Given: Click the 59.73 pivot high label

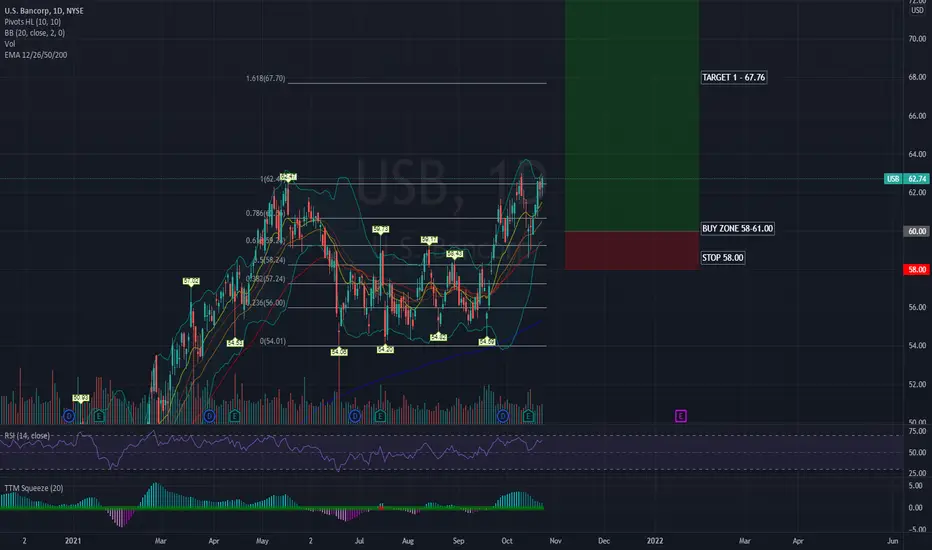Looking at the screenshot, I should pyautogui.click(x=380, y=229).
